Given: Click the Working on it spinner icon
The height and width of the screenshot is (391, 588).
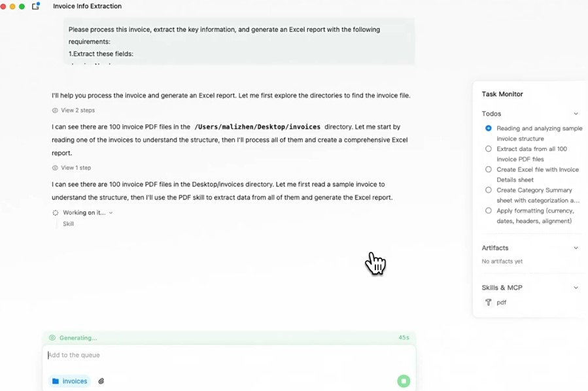Looking at the screenshot, I should (x=56, y=212).
